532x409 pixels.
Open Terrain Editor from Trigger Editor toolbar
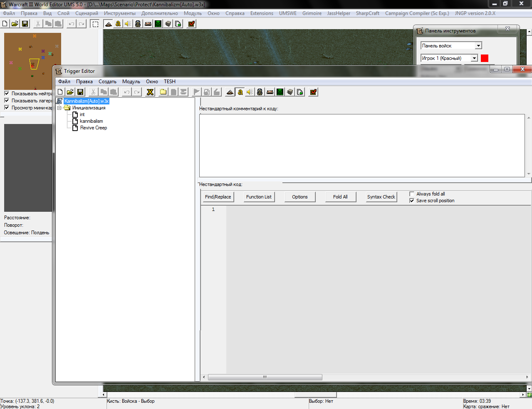(230, 92)
